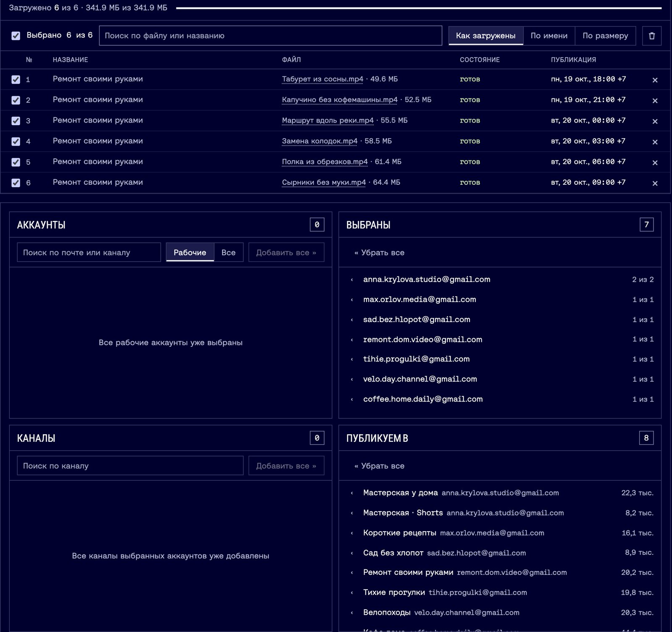Sort the list По имени
The image size is (672, 632).
tap(549, 36)
